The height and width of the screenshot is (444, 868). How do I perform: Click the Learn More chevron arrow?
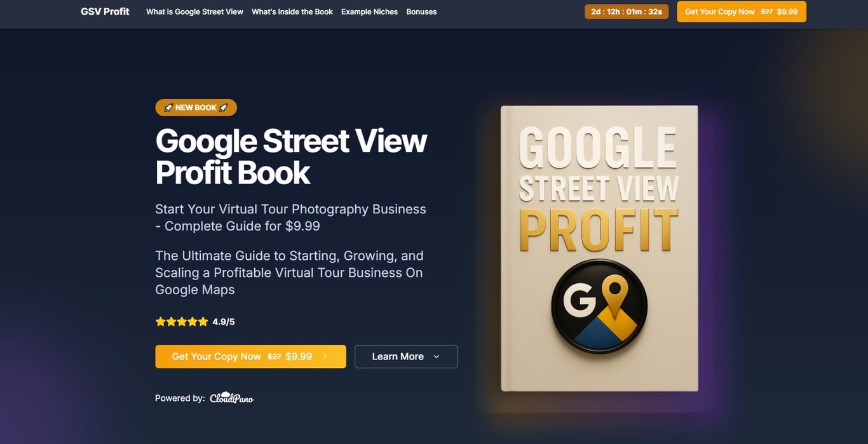(x=436, y=357)
